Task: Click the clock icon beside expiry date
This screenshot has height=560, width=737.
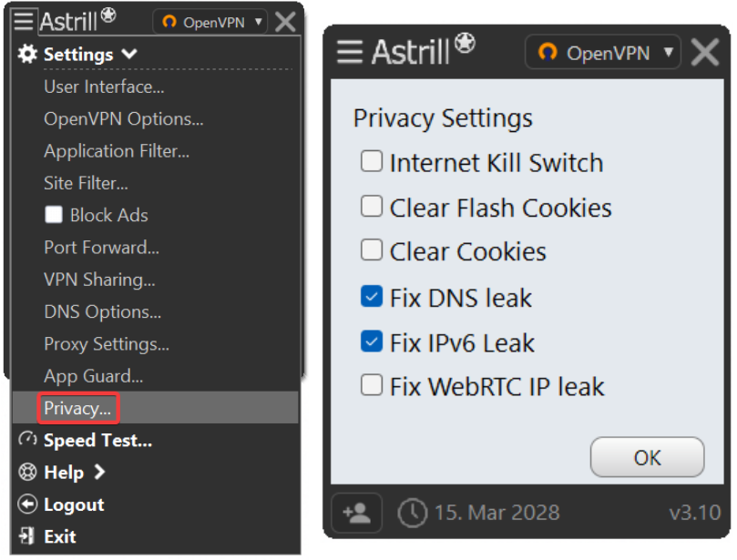Action: click(x=412, y=513)
